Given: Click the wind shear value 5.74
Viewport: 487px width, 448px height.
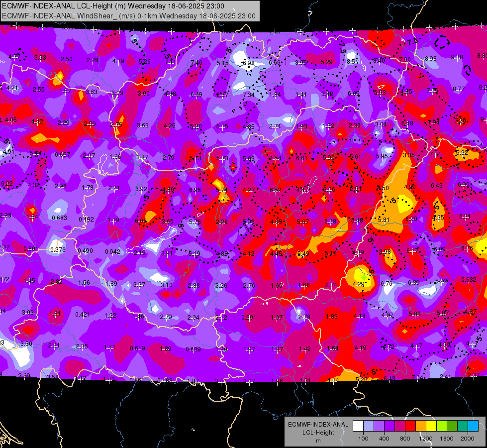Looking at the screenshot, I should coord(222,190).
